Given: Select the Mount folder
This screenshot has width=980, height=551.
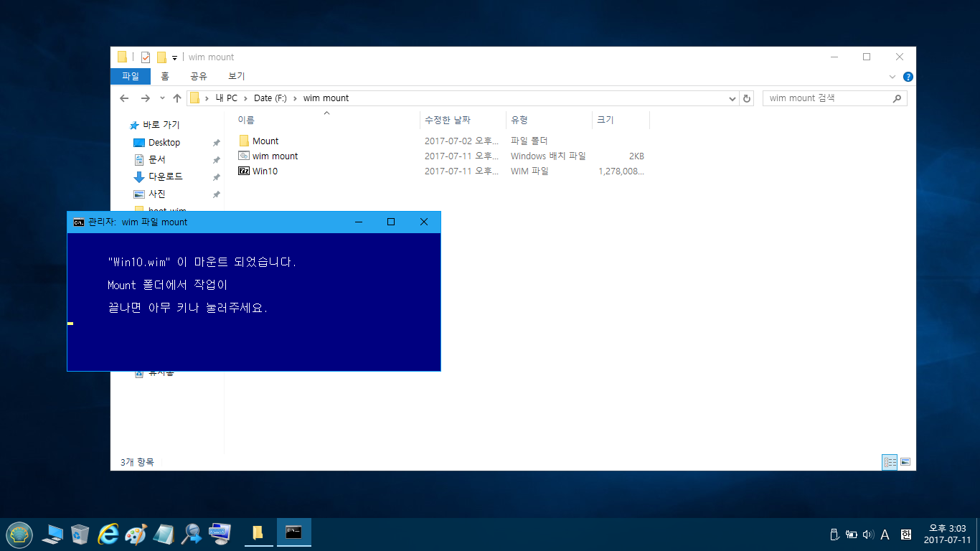Looking at the screenshot, I should click(265, 141).
